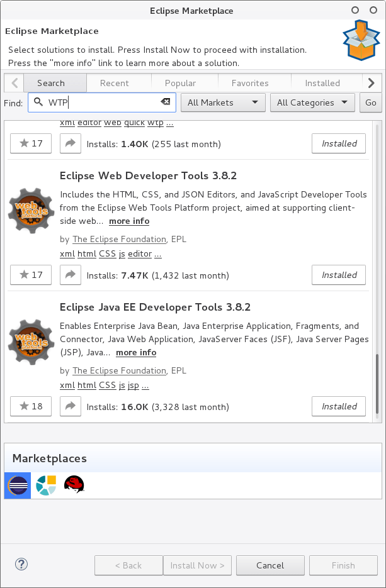
Task: Click Eclipse Web Developer Tools gear logo
Action: click(31, 211)
